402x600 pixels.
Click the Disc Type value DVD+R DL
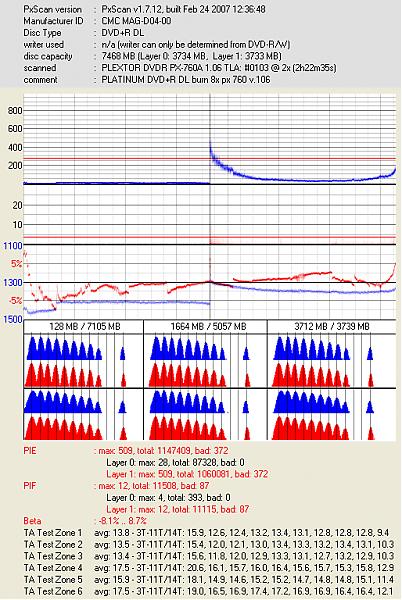123,33
